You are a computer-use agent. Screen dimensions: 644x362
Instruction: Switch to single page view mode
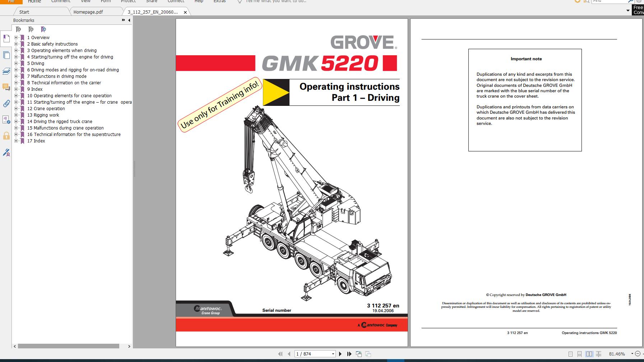point(570,354)
